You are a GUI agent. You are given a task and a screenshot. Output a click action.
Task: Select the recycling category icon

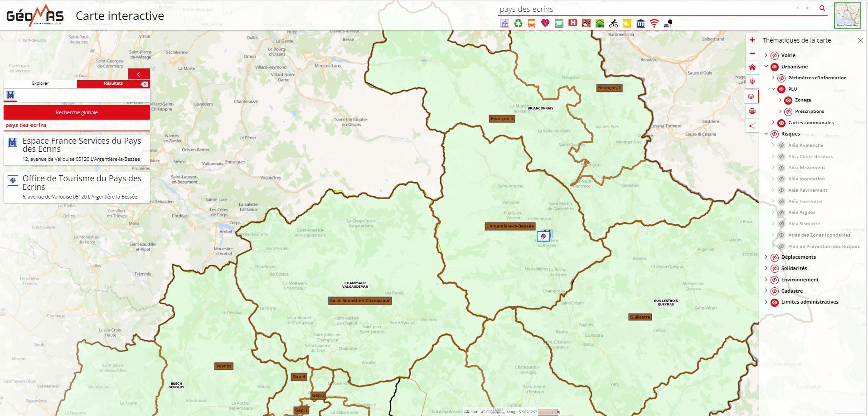click(x=518, y=23)
